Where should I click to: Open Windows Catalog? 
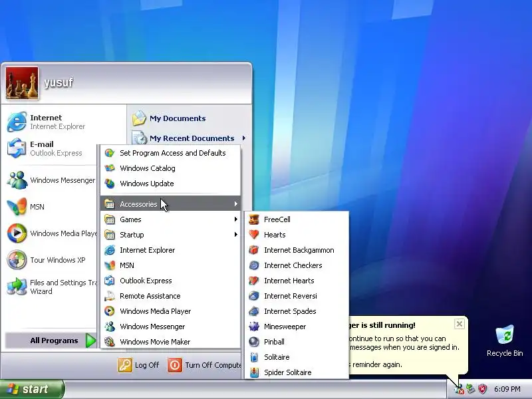171,168
